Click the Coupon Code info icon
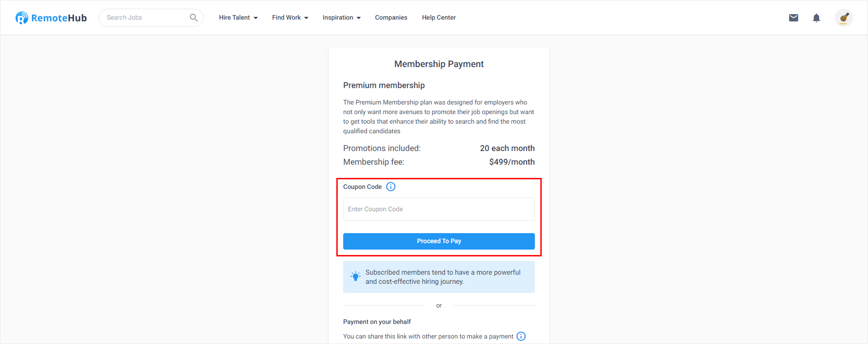 click(x=391, y=187)
